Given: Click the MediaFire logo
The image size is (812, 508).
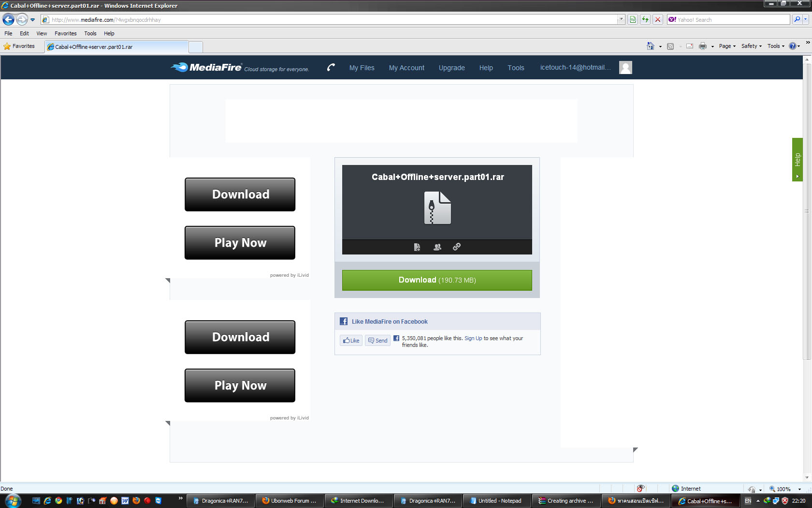Looking at the screenshot, I should (206, 67).
